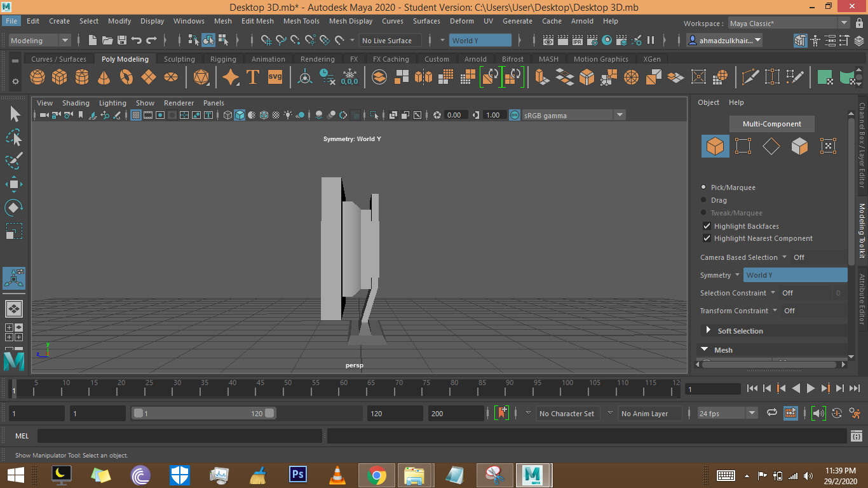Viewport: 868px width, 488px height.
Task: Open the IPR render icon
Action: point(577,40)
